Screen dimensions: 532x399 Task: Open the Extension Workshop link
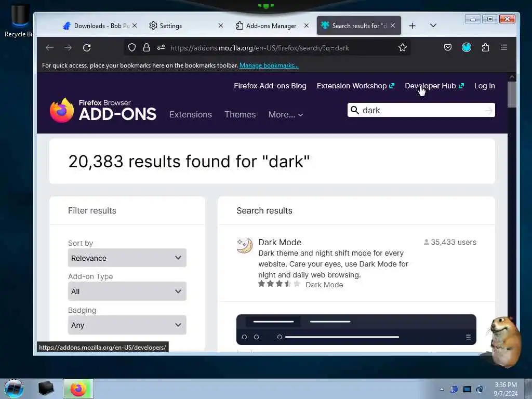coord(355,86)
